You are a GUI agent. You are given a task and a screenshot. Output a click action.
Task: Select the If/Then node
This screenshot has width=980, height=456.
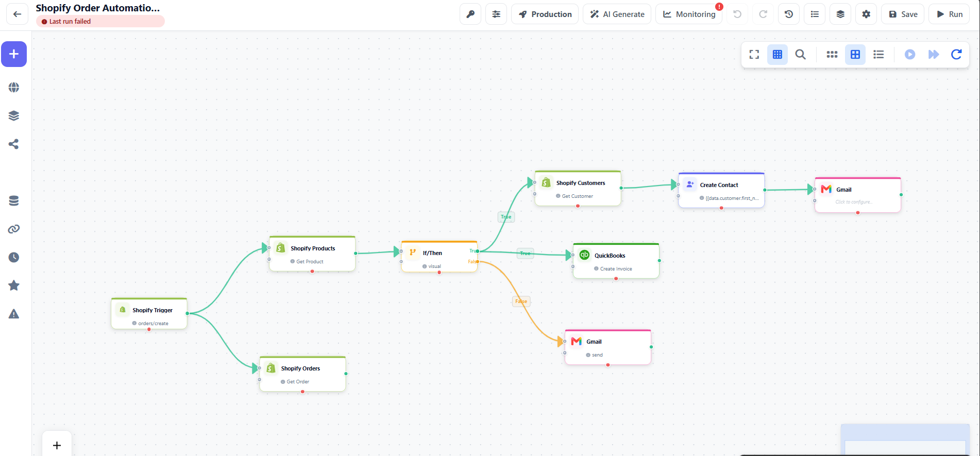click(x=440, y=257)
